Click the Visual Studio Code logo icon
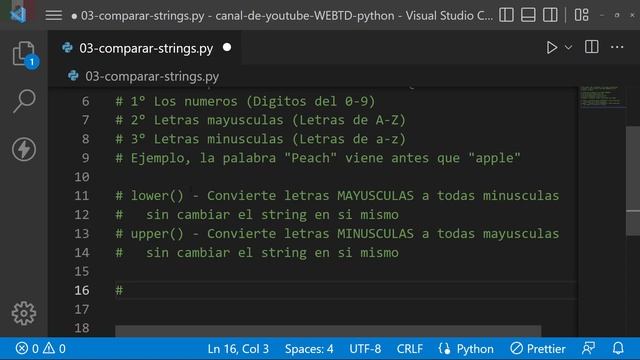This screenshot has width=640, height=360. 18,15
